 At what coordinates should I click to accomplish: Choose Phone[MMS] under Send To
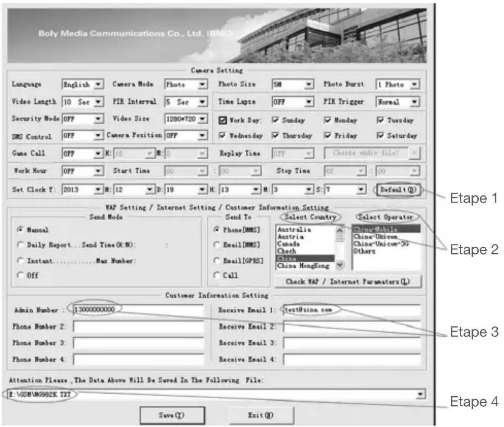click(216, 230)
